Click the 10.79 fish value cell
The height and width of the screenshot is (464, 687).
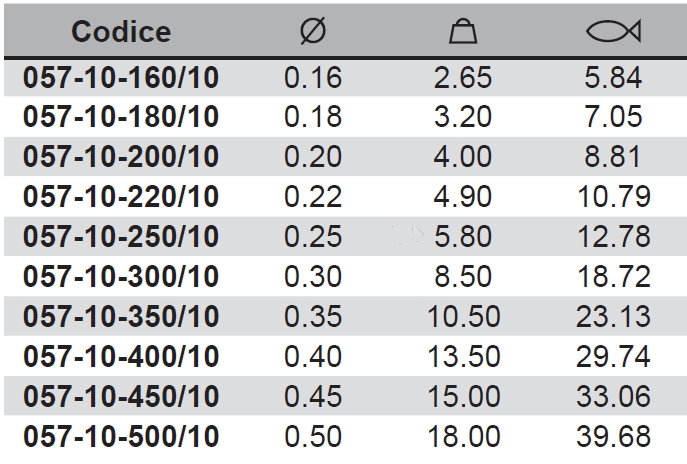(x=613, y=197)
